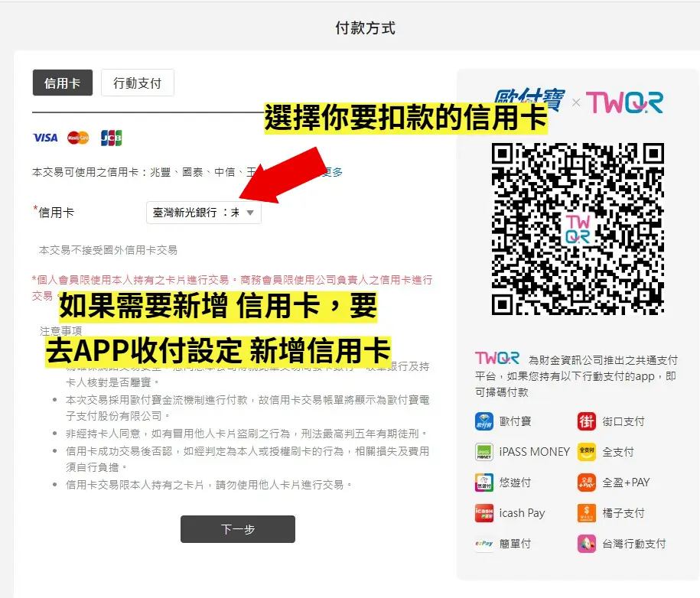Open the 臺灣新光銀行 credit card dropdown

(203, 213)
